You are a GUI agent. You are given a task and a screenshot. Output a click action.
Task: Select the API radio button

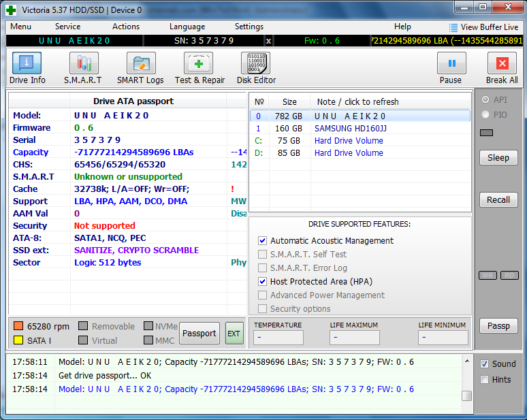point(485,99)
